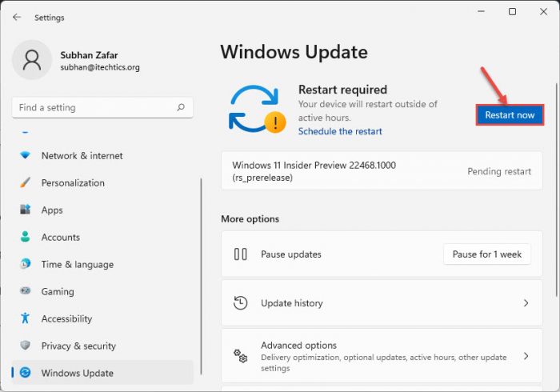The width and height of the screenshot is (560, 392).
Task: Click Schedule the restart link
Action: (x=340, y=131)
